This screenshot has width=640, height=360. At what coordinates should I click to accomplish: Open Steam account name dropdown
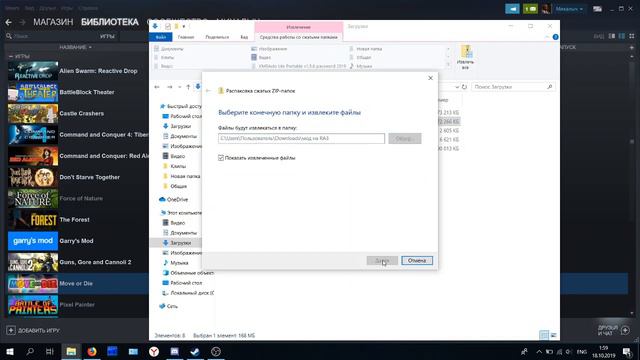pyautogui.click(x=569, y=9)
